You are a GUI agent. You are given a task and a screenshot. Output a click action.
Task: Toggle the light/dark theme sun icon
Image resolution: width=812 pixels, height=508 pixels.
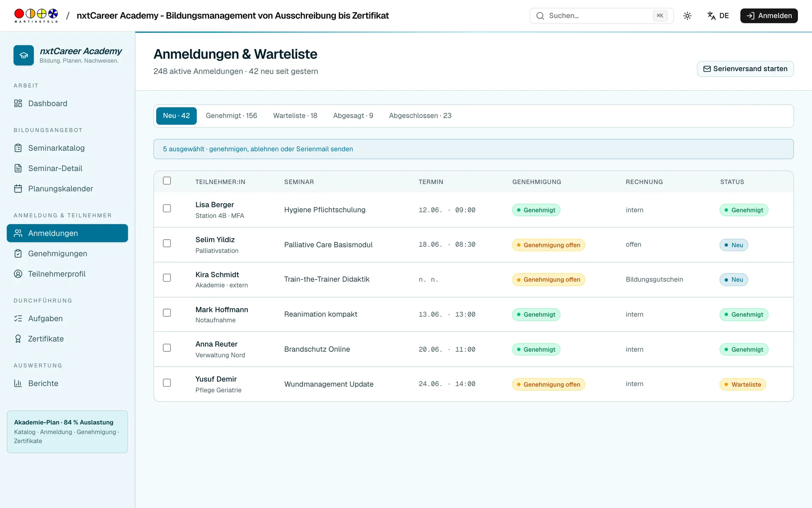pos(687,16)
